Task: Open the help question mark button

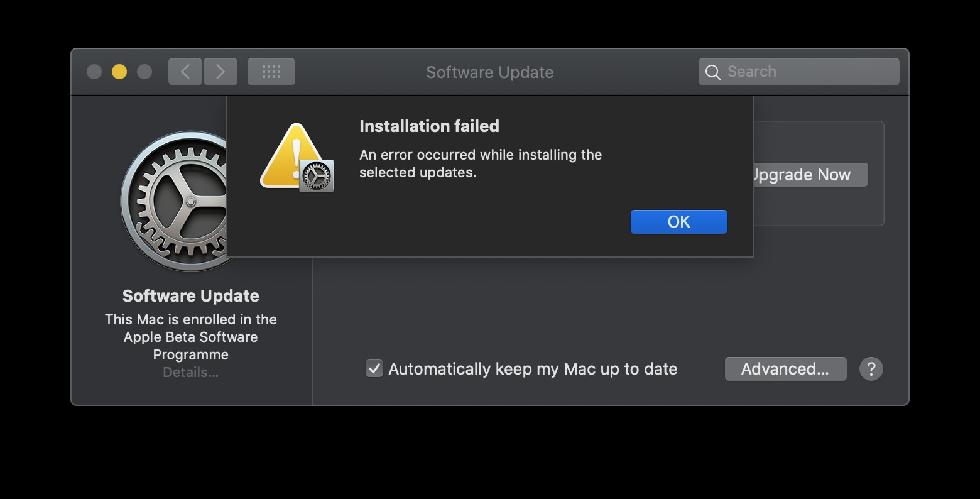Action: 871,369
